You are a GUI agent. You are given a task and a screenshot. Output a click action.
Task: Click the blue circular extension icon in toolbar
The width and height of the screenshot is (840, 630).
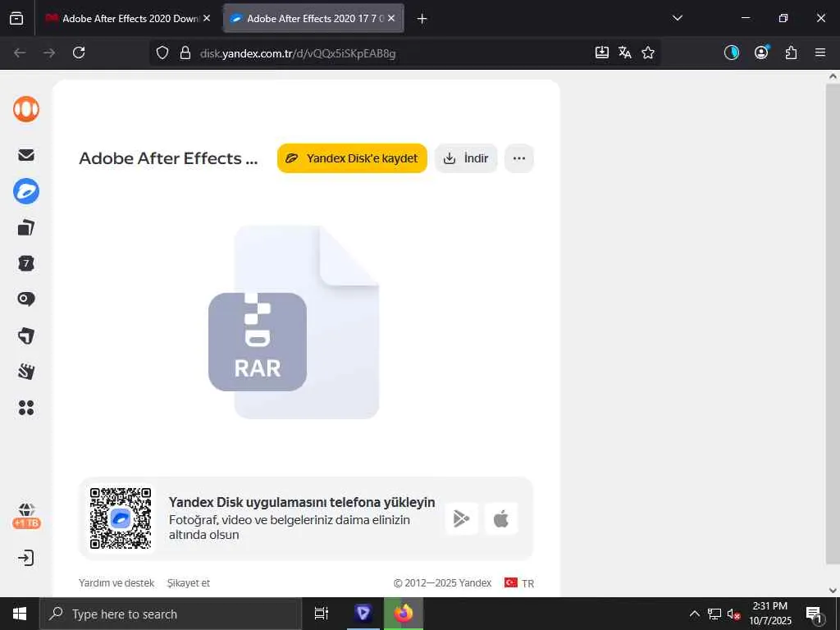click(732, 52)
